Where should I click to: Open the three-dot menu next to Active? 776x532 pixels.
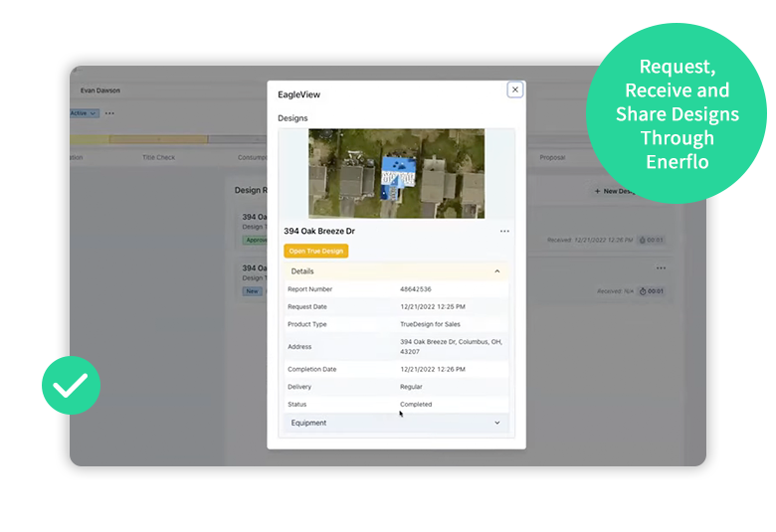point(109,113)
